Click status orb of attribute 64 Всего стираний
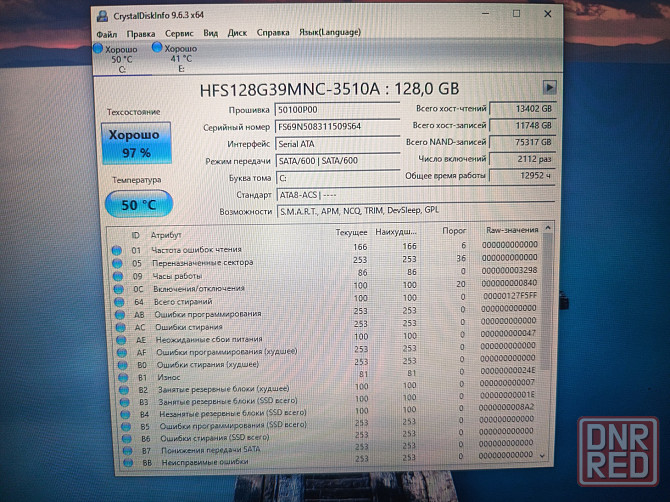Image resolution: width=670 pixels, height=502 pixels. point(119,302)
